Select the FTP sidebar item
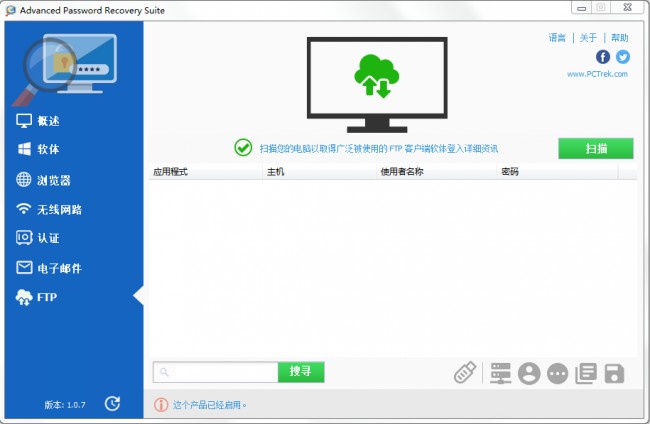Image resolution: width=650 pixels, height=424 pixels. point(36,297)
